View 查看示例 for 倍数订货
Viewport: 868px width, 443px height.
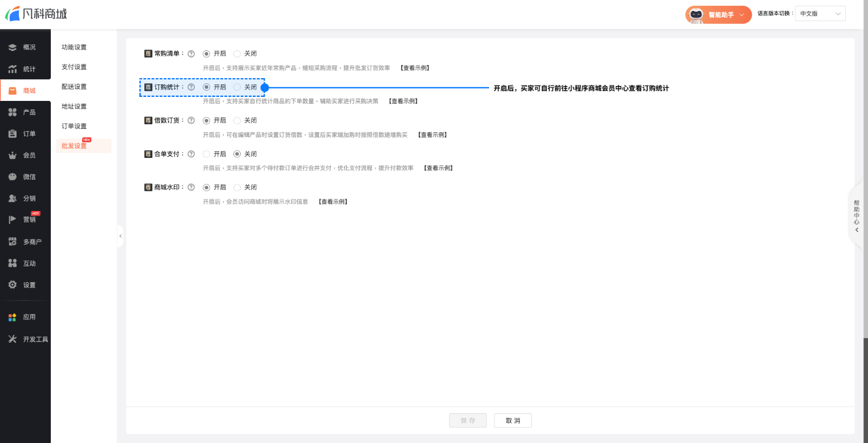click(432, 135)
